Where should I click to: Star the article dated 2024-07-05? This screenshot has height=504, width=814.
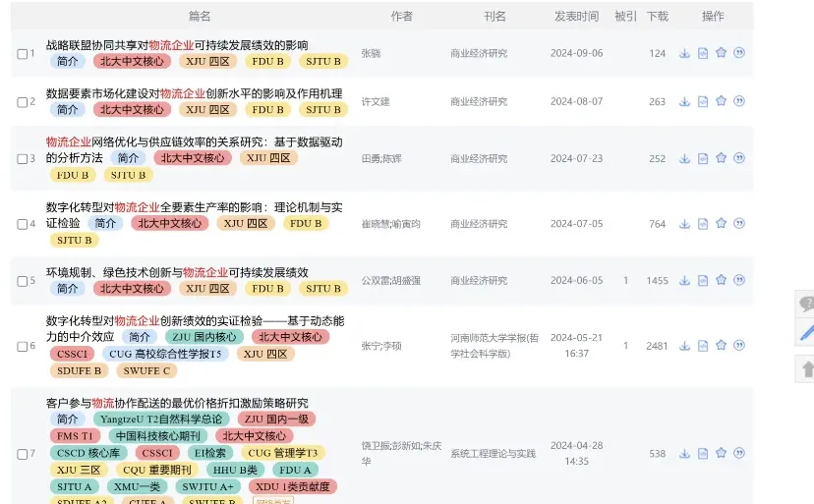(x=721, y=223)
